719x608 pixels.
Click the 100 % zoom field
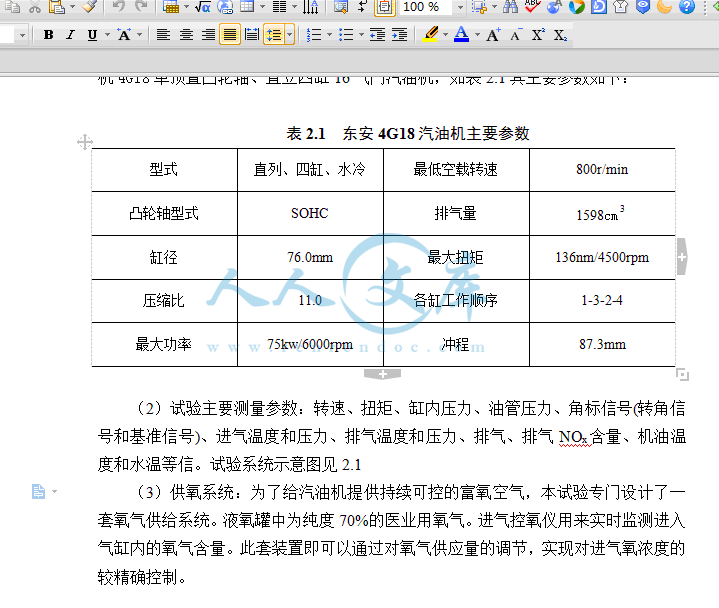pos(426,7)
